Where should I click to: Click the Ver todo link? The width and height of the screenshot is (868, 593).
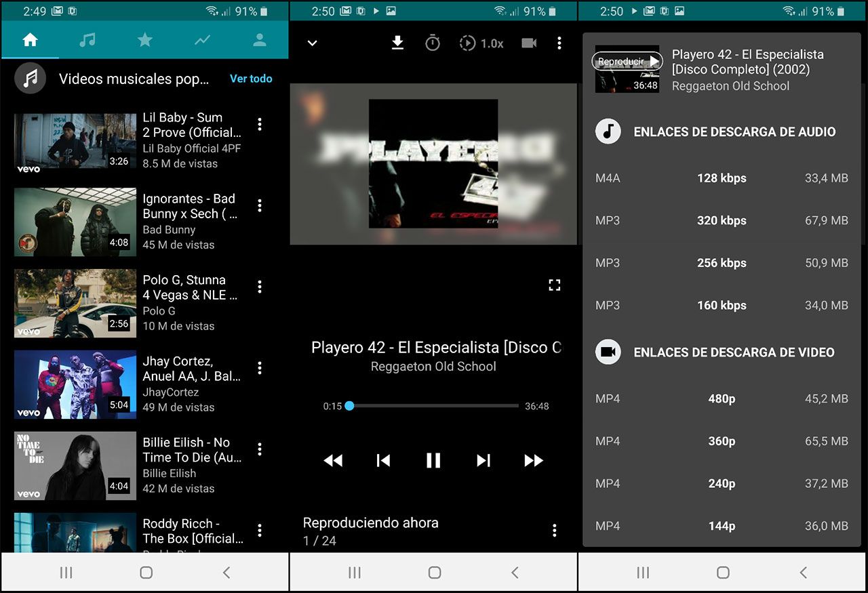coord(251,79)
